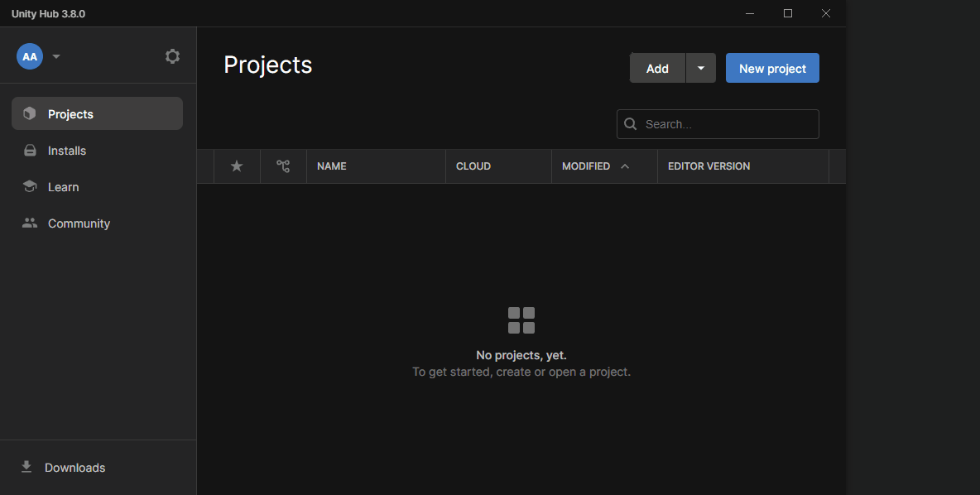Sort projects by Name column header
This screenshot has width=980, height=495.
[x=332, y=166]
